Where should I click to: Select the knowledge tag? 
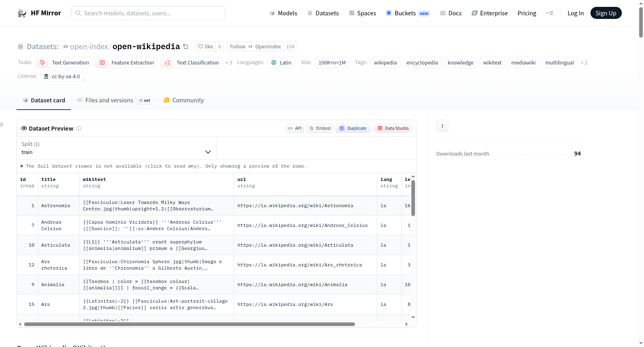[460, 62]
